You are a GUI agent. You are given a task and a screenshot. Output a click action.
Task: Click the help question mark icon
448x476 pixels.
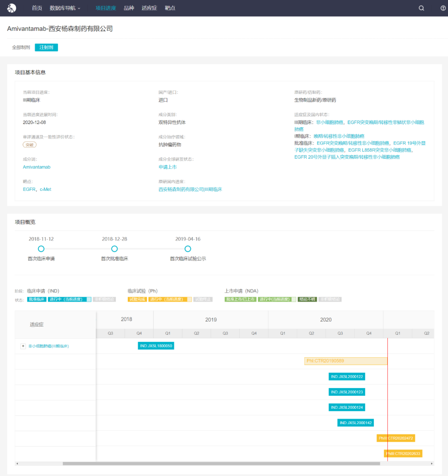pos(443,8)
